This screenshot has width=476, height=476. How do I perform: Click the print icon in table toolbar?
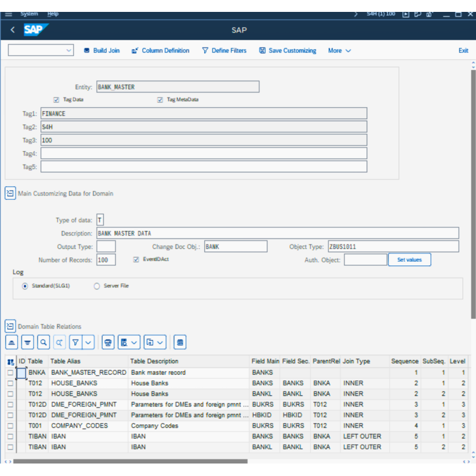[108, 342]
